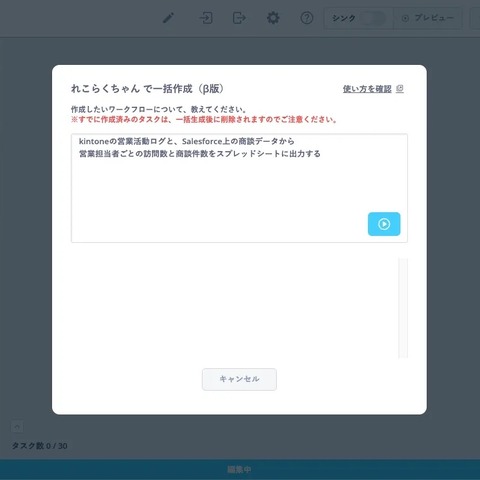
Task: Open the 使い方を確認 link
Action: pyautogui.click(x=367, y=89)
